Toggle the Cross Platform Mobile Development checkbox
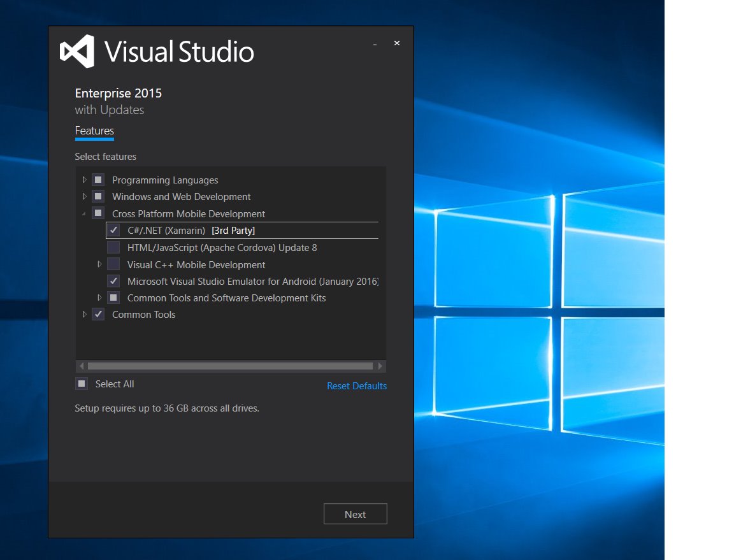 pyautogui.click(x=98, y=213)
